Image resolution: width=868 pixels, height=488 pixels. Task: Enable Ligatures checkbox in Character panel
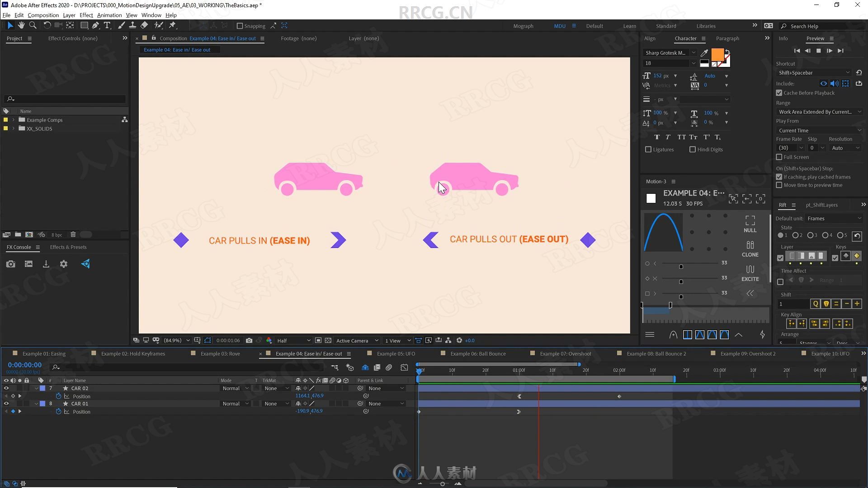(649, 149)
